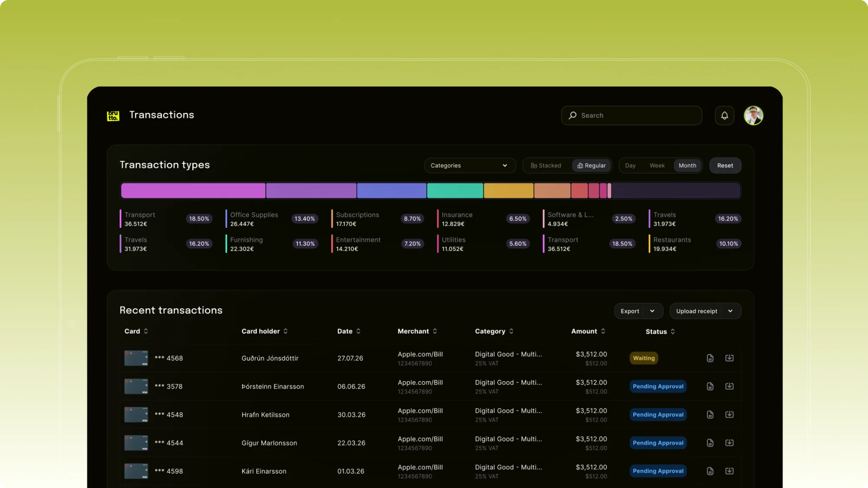
Task: Click card image for *** 3578
Action: pos(136,386)
